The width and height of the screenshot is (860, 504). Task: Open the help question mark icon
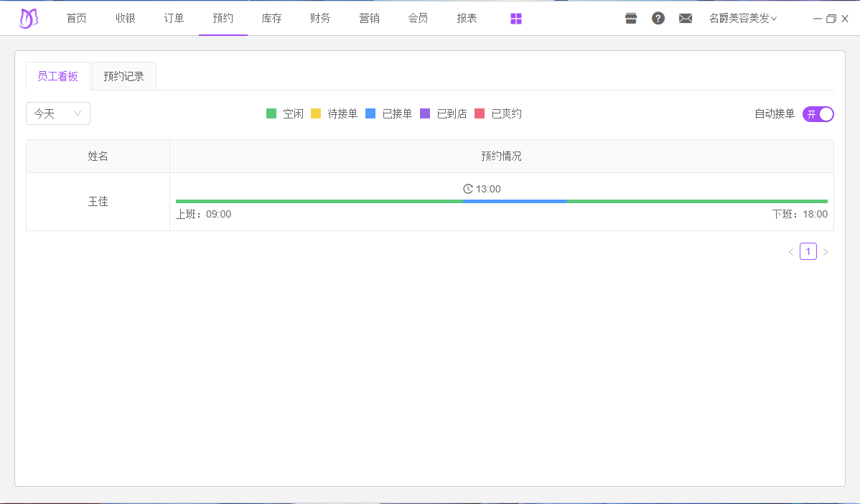[658, 19]
